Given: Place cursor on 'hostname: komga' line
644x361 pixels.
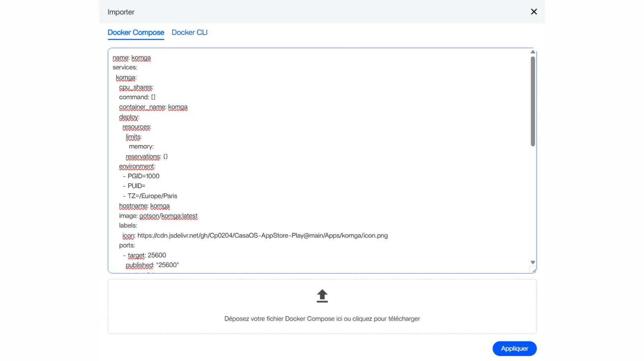Looking at the screenshot, I should tap(144, 206).
